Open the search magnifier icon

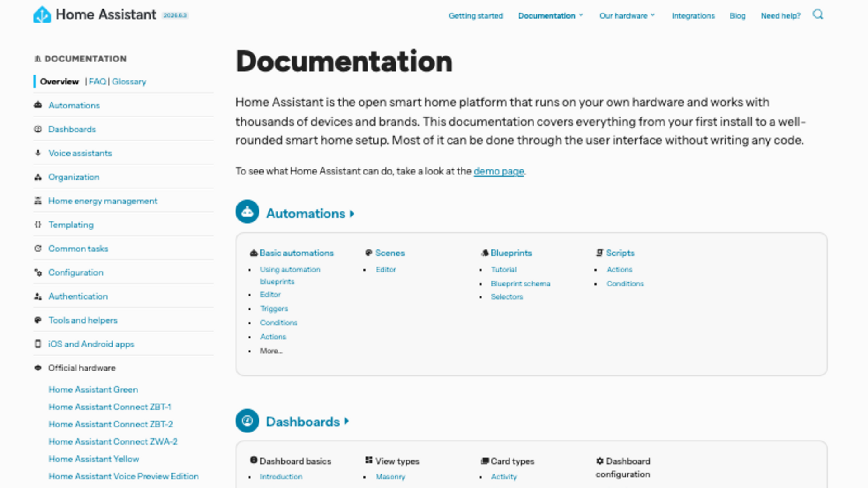pos(818,14)
